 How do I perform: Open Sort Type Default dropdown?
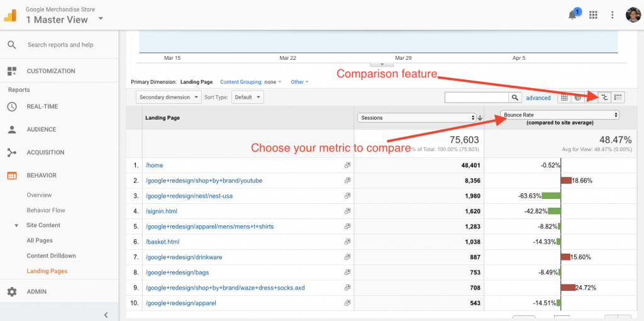248,98
